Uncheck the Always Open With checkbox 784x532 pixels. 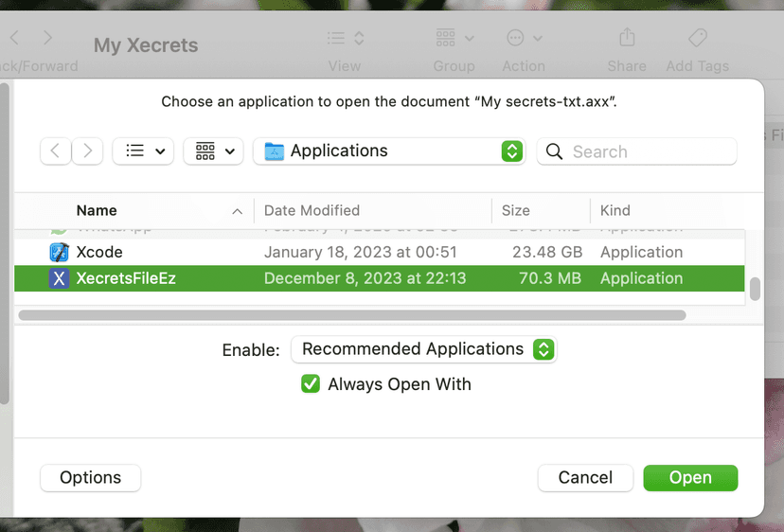(311, 384)
